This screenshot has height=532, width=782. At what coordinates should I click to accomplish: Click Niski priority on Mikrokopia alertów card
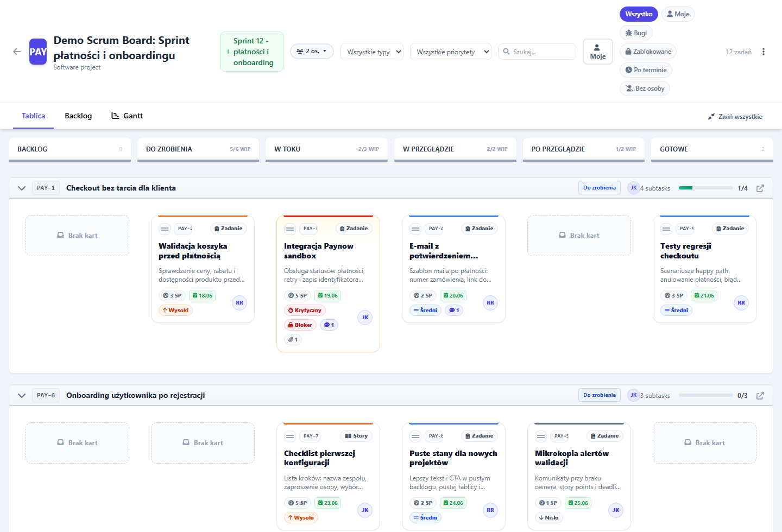[x=549, y=518]
